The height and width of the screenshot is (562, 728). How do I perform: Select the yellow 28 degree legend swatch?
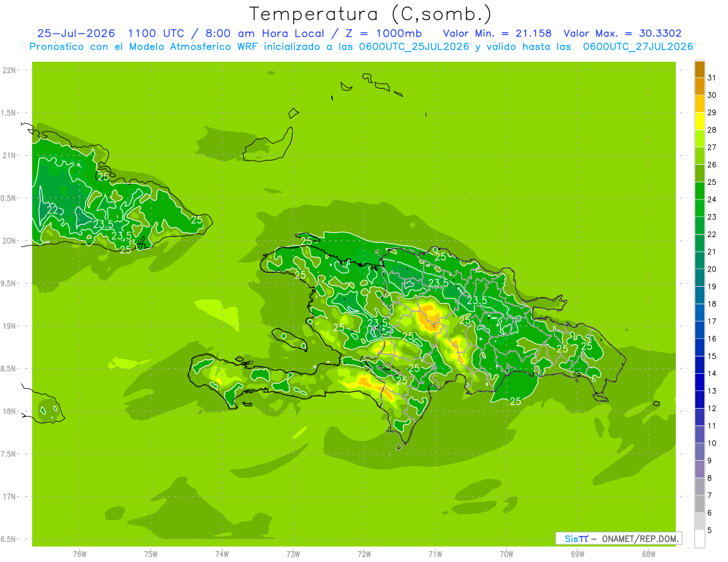[x=699, y=121]
